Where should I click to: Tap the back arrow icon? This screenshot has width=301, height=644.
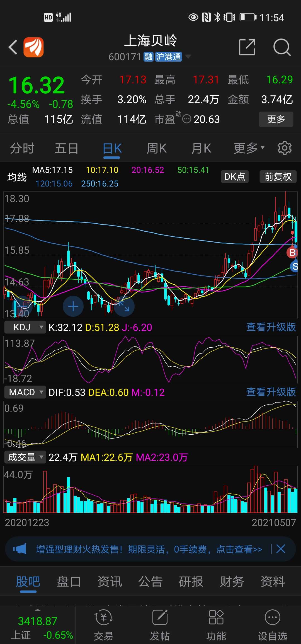pyautogui.click(x=13, y=47)
